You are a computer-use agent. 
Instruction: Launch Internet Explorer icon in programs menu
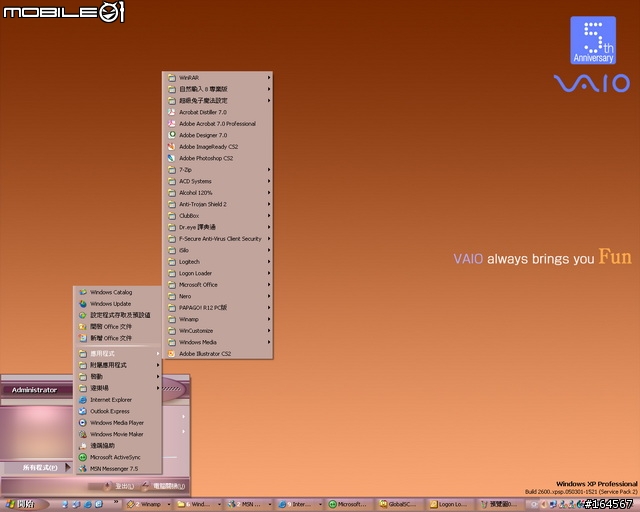point(83,400)
